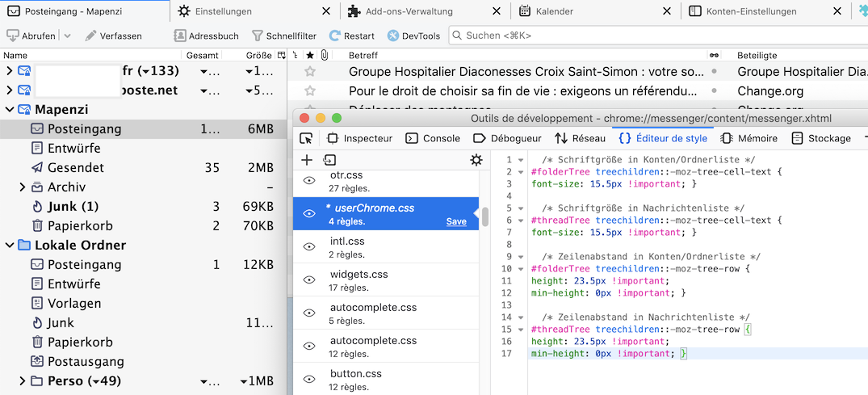
Task: Open the Adressbuch from toolbar
Action: click(x=206, y=36)
